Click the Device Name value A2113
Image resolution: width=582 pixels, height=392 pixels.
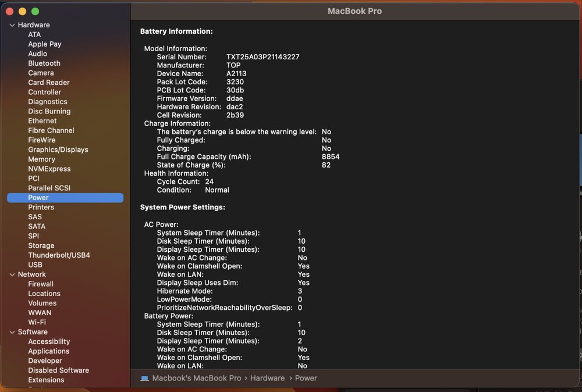click(236, 74)
